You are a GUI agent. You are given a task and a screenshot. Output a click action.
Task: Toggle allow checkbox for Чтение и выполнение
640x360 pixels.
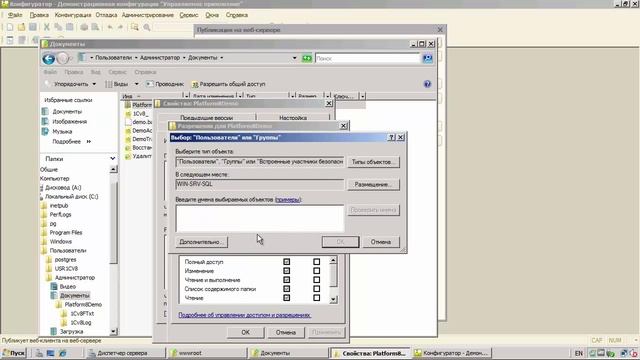coord(287,280)
